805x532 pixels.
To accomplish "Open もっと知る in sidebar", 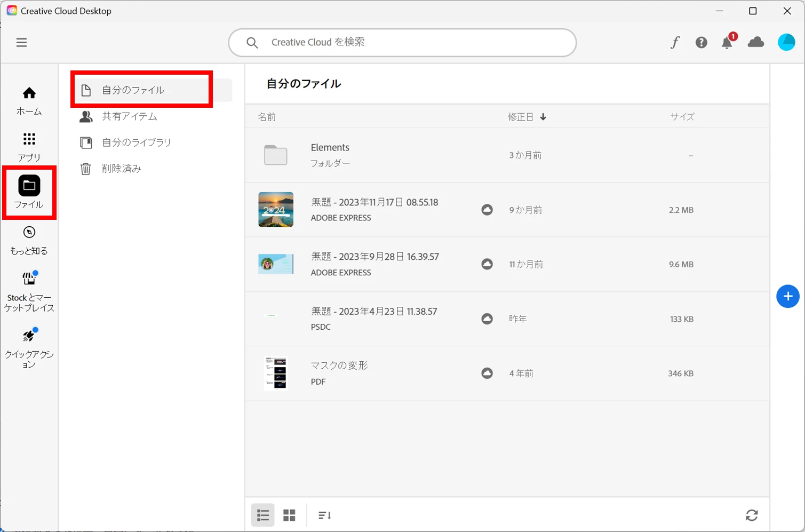I will (x=29, y=240).
